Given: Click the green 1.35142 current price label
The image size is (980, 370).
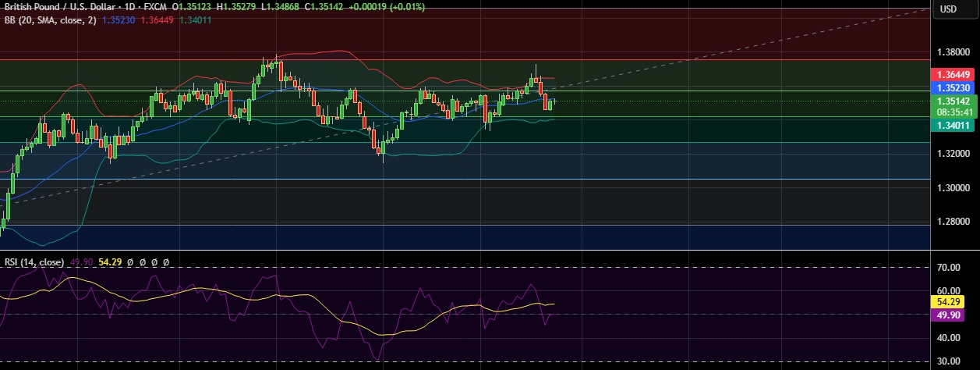Looking at the screenshot, I should [x=954, y=101].
